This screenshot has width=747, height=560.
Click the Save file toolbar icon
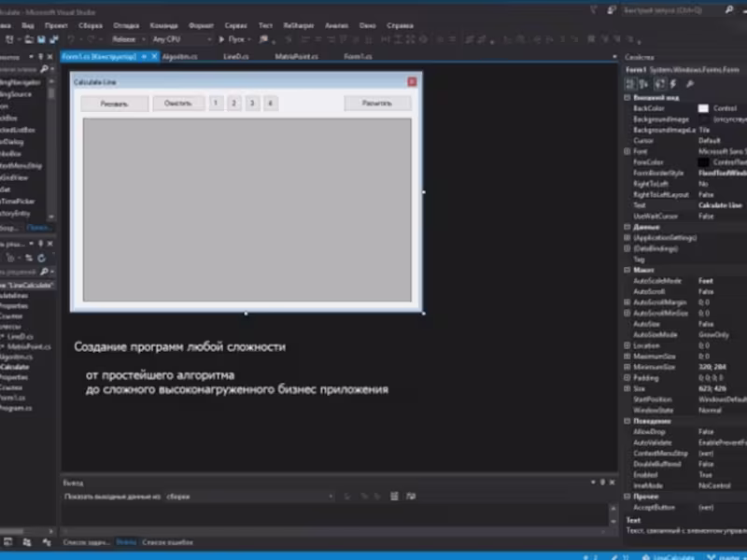point(41,39)
